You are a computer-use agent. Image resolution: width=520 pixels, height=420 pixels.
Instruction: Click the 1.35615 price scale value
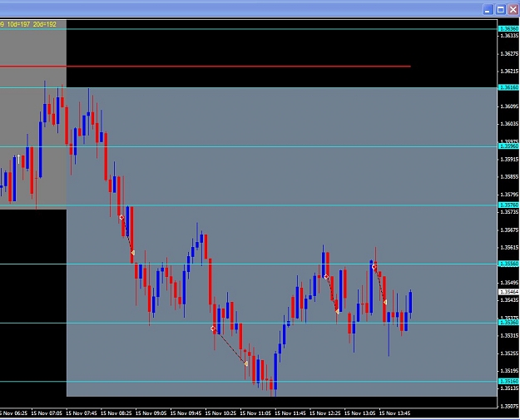[x=509, y=248]
